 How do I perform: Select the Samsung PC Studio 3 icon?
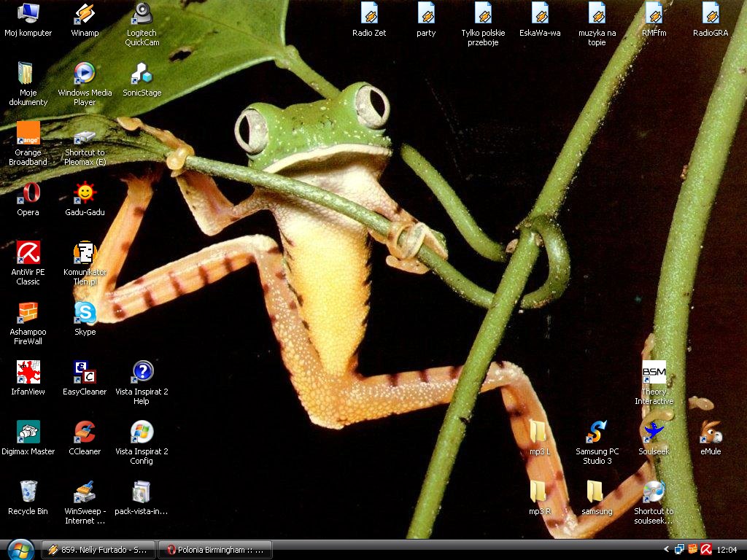597,433
